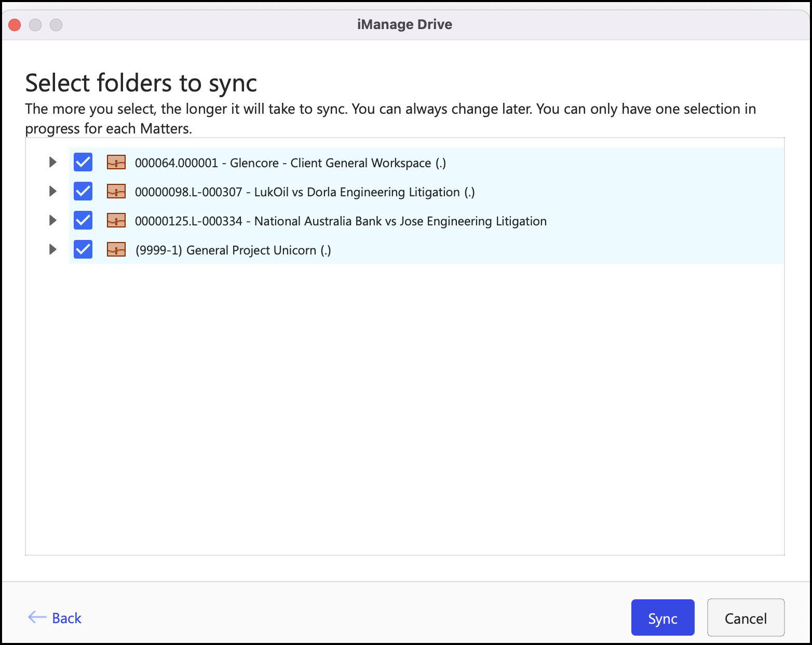Deselect the National Australia Bank matter checkbox
The height and width of the screenshot is (645, 812).
click(x=83, y=221)
